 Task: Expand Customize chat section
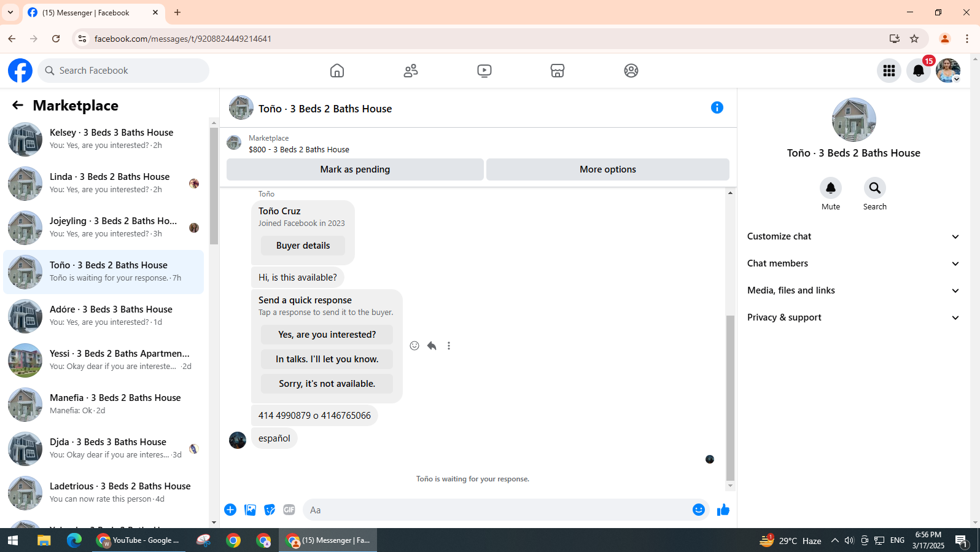854,236
